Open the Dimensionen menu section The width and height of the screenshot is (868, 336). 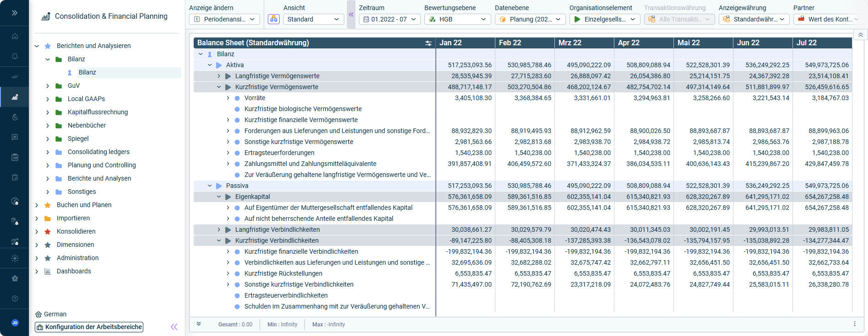point(75,245)
